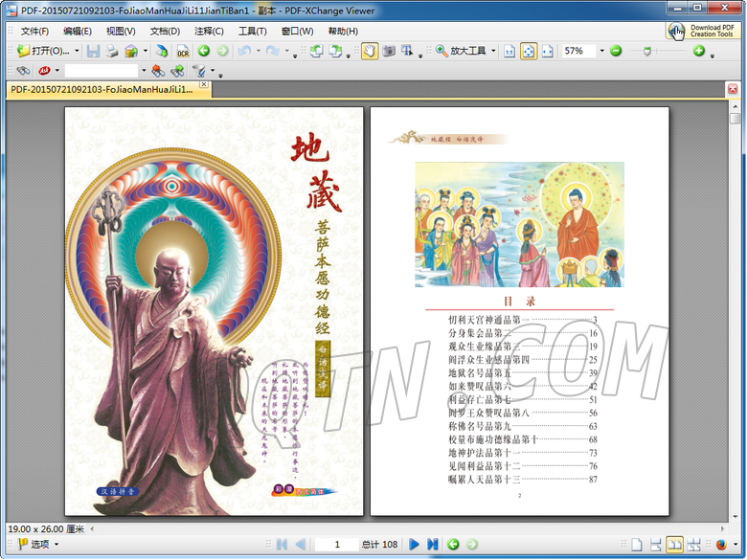The height and width of the screenshot is (560, 747).
Task: Click the green zoom out minus button
Action: pyautogui.click(x=616, y=51)
